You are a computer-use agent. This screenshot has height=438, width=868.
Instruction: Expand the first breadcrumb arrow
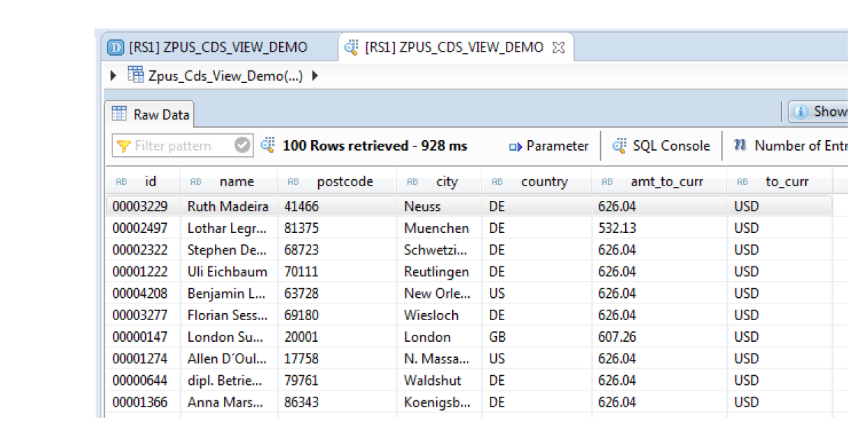pyautogui.click(x=113, y=75)
